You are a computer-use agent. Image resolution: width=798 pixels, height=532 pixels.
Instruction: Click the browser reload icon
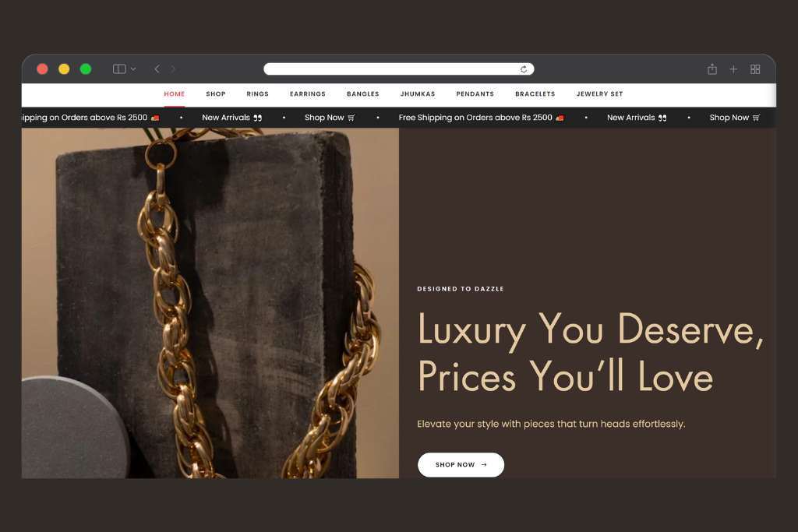523,69
